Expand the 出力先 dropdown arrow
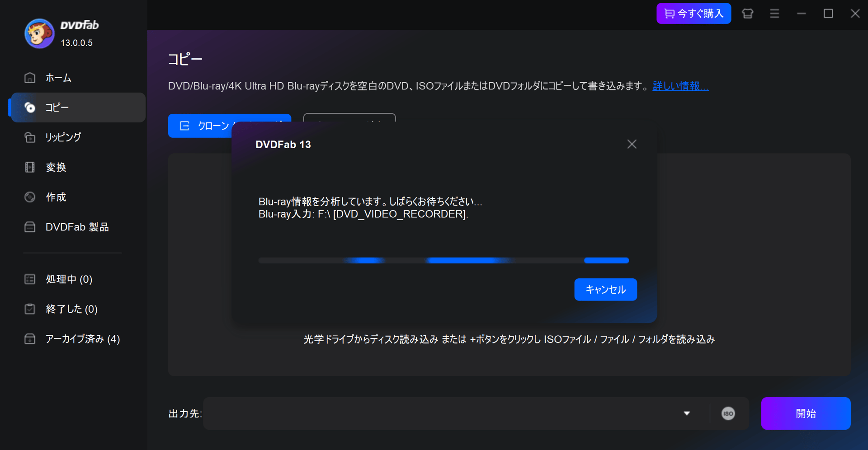The image size is (868, 450). pyautogui.click(x=687, y=413)
